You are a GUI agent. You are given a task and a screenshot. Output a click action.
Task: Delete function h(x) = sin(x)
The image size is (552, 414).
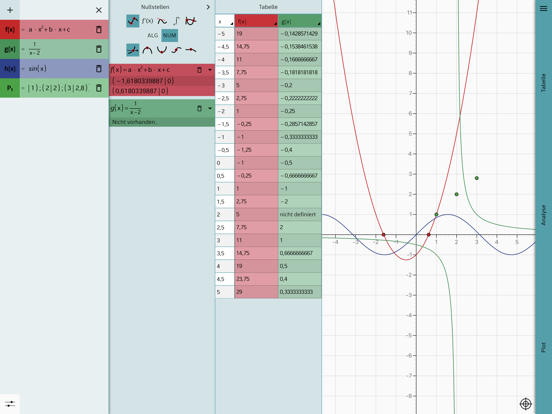pyautogui.click(x=99, y=68)
